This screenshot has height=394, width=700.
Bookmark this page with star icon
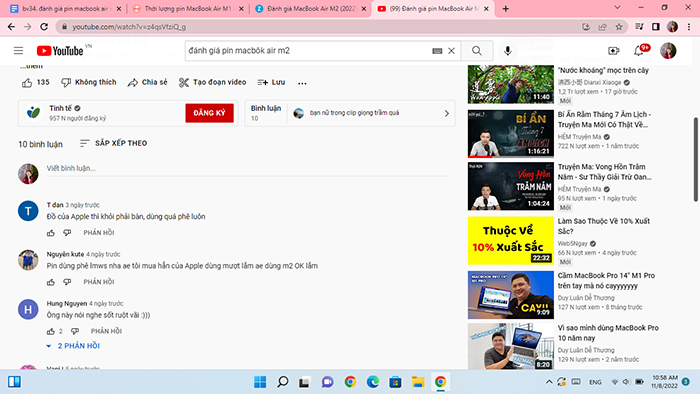tap(619, 27)
